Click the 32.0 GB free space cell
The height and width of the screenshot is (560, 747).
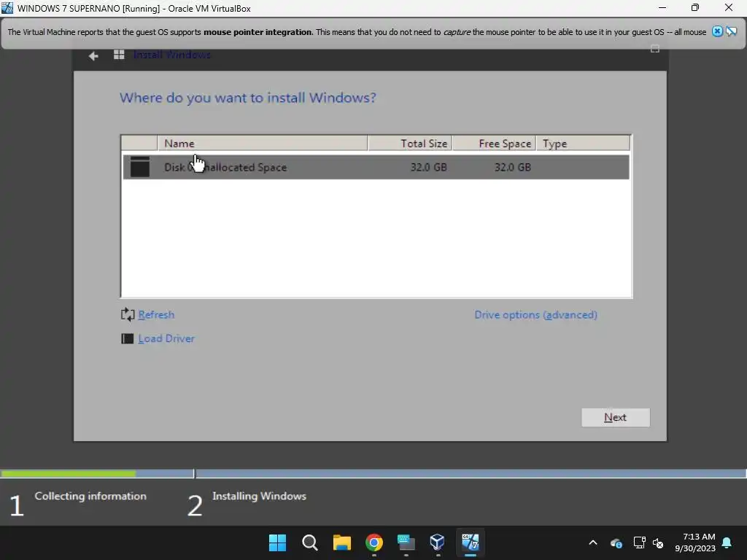[x=513, y=167]
